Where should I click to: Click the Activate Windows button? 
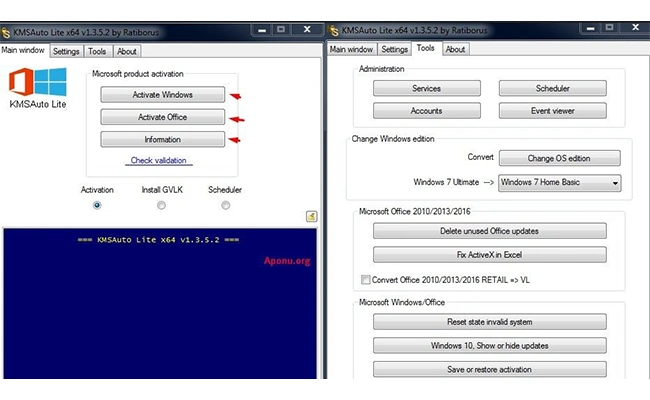click(x=162, y=95)
